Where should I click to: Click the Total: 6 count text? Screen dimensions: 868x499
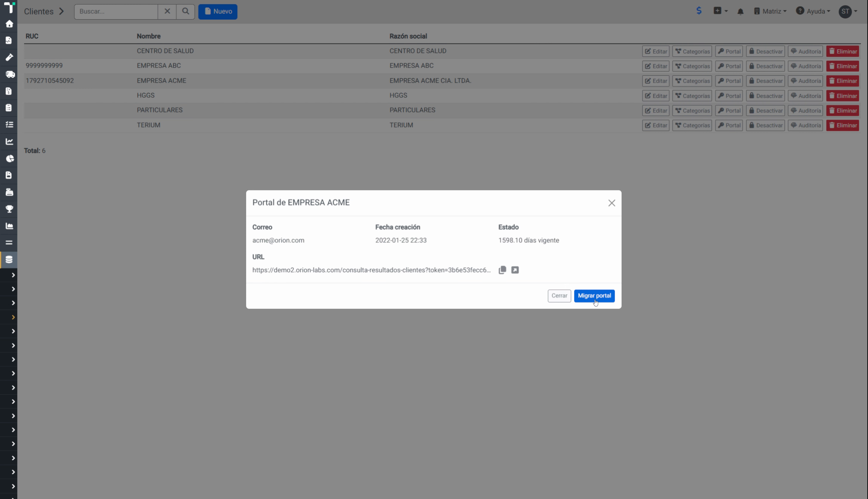(x=35, y=151)
